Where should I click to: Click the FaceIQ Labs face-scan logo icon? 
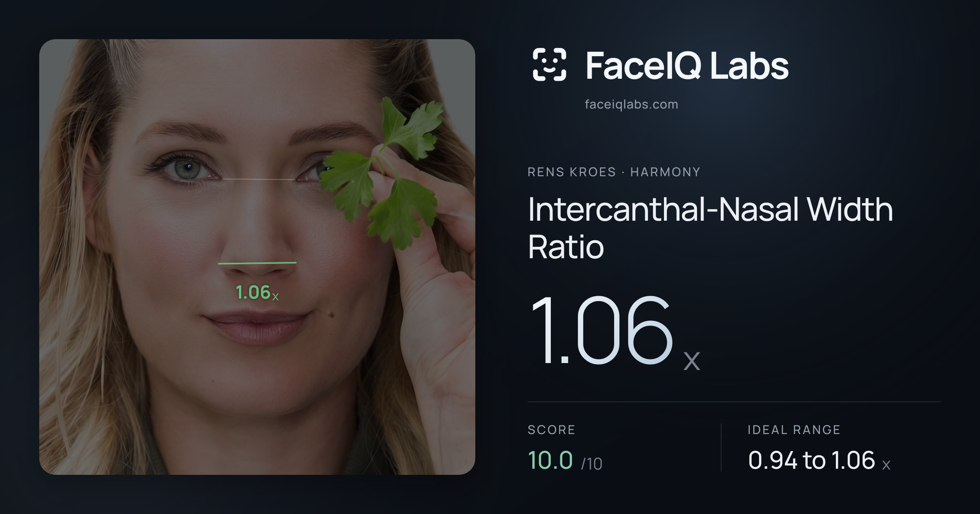[549, 64]
